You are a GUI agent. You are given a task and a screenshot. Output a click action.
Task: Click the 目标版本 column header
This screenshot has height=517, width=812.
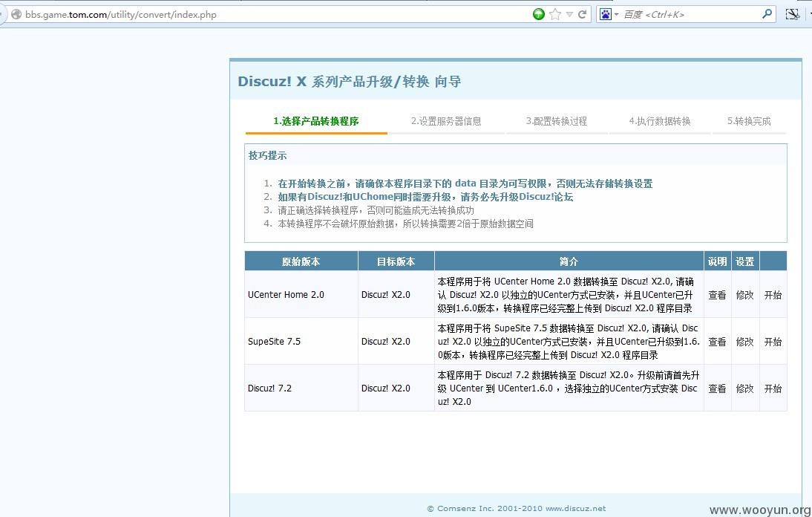[x=396, y=261]
